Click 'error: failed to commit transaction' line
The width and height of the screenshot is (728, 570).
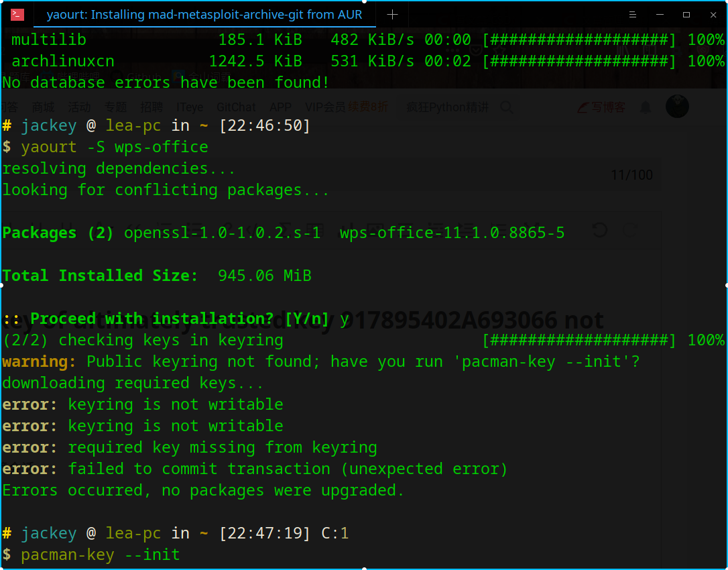click(255, 469)
